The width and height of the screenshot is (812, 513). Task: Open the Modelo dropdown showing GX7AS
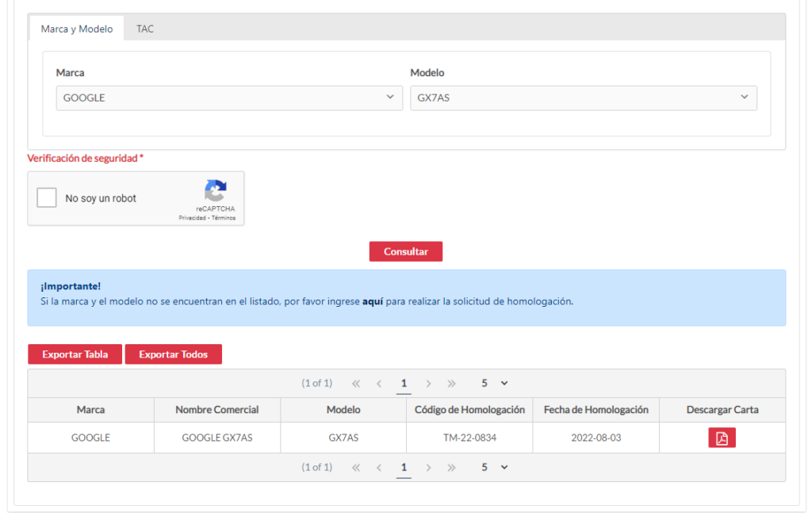[583, 98]
